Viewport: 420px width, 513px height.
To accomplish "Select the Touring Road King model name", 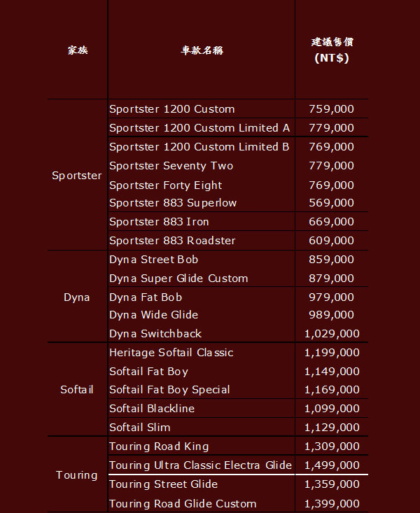I will pos(159,447).
